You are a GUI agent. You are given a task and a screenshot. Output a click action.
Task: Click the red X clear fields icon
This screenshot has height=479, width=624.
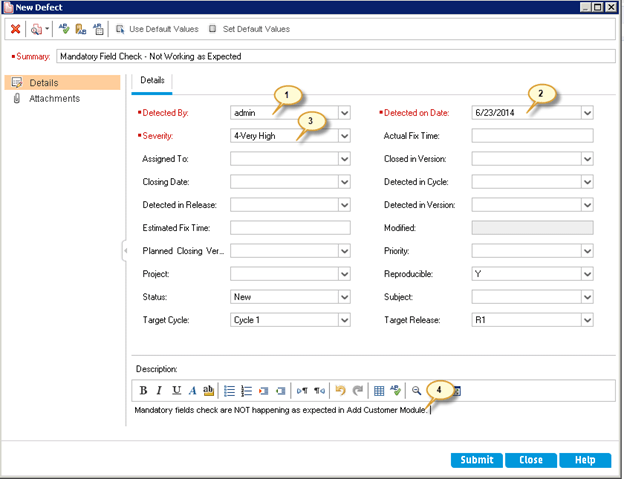tap(15, 29)
